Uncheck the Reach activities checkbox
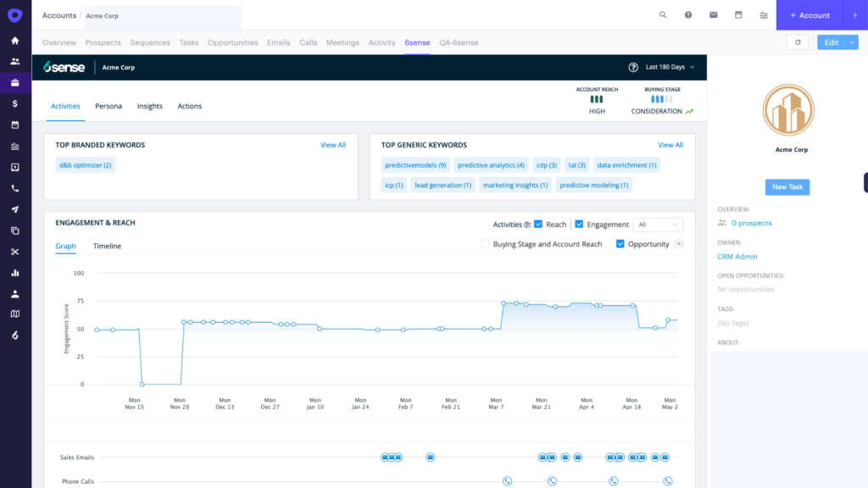This screenshot has height=488, width=868. [538, 224]
